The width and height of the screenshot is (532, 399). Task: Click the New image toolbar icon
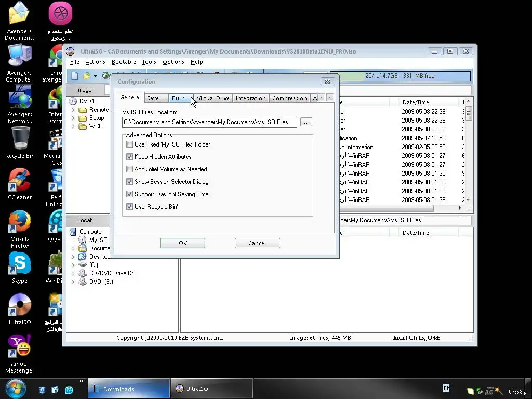[74, 76]
